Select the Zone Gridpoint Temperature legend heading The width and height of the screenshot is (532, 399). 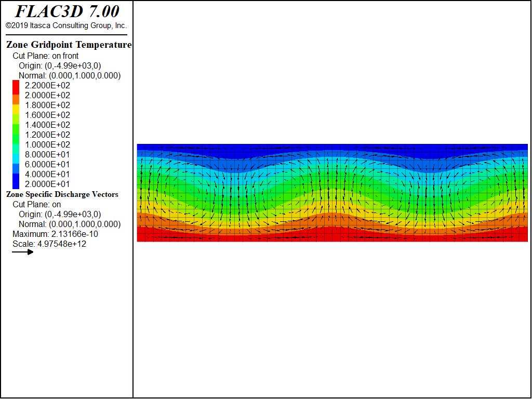[x=69, y=45]
